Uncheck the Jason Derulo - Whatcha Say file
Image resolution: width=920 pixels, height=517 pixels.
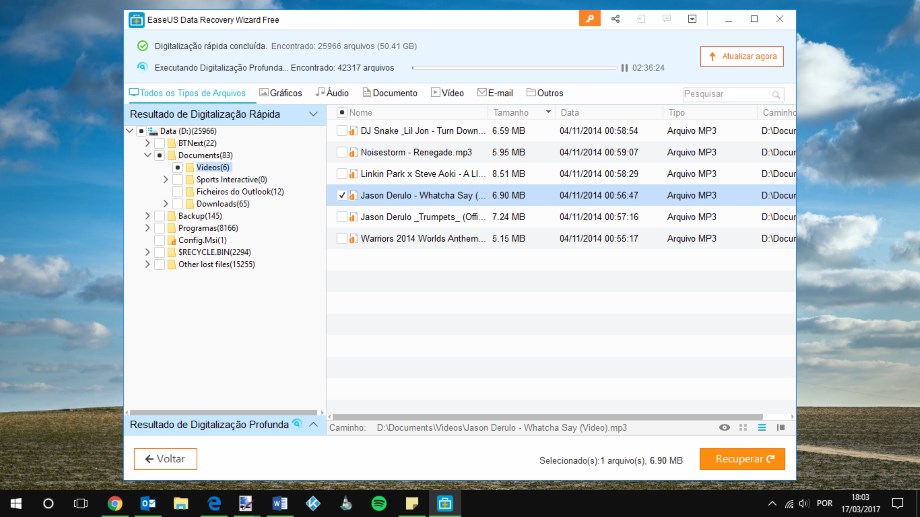342,195
